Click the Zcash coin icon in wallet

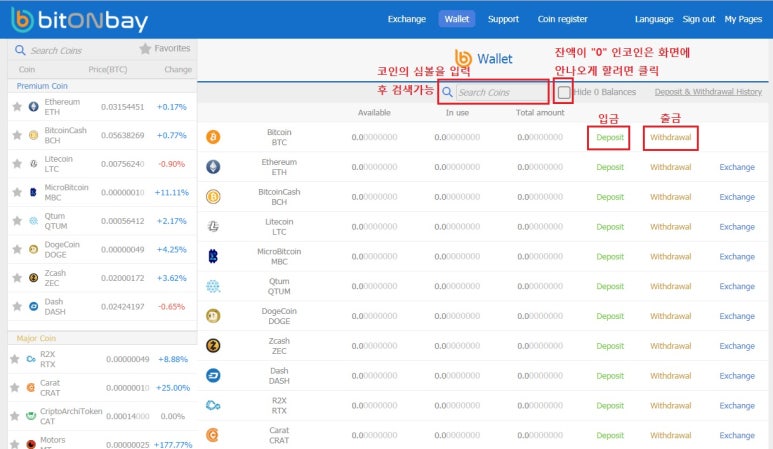point(213,345)
